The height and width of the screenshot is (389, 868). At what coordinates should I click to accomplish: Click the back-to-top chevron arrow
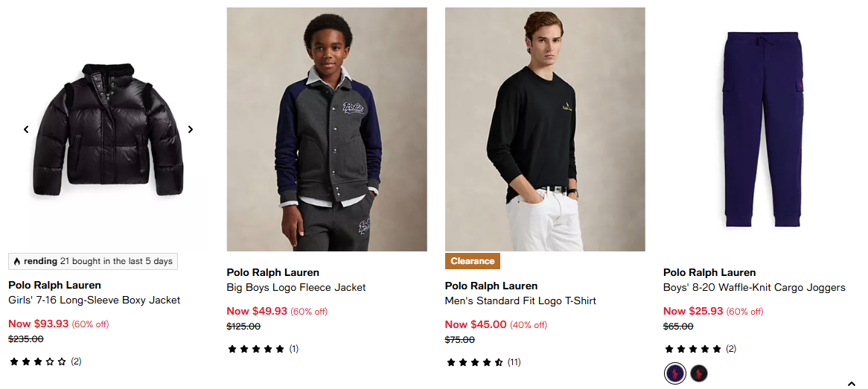pyautogui.click(x=852, y=384)
